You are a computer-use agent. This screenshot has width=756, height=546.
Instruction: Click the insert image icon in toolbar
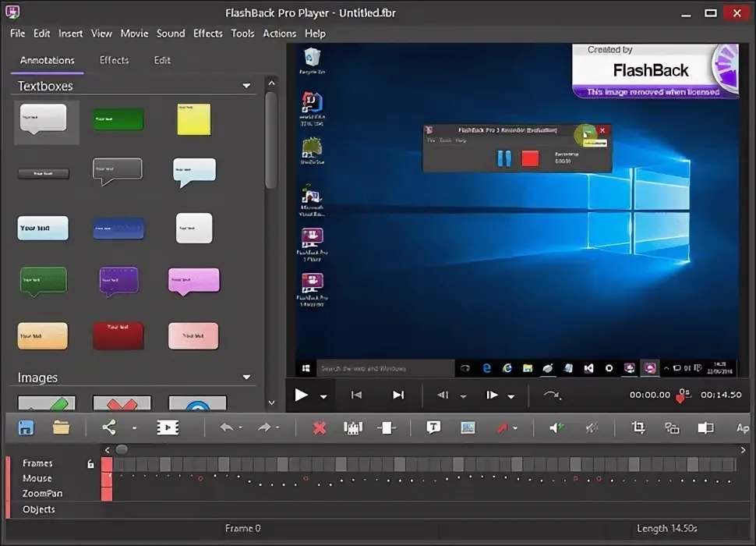pos(468,427)
